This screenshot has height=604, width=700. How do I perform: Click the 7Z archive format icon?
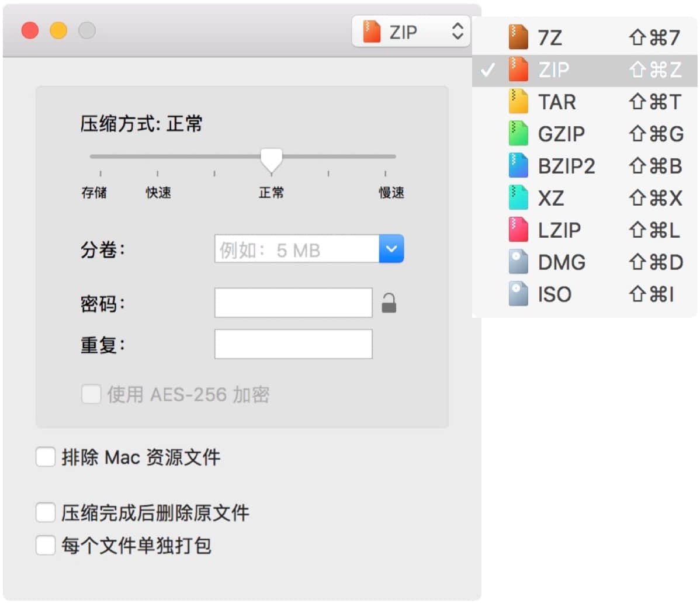tap(518, 37)
